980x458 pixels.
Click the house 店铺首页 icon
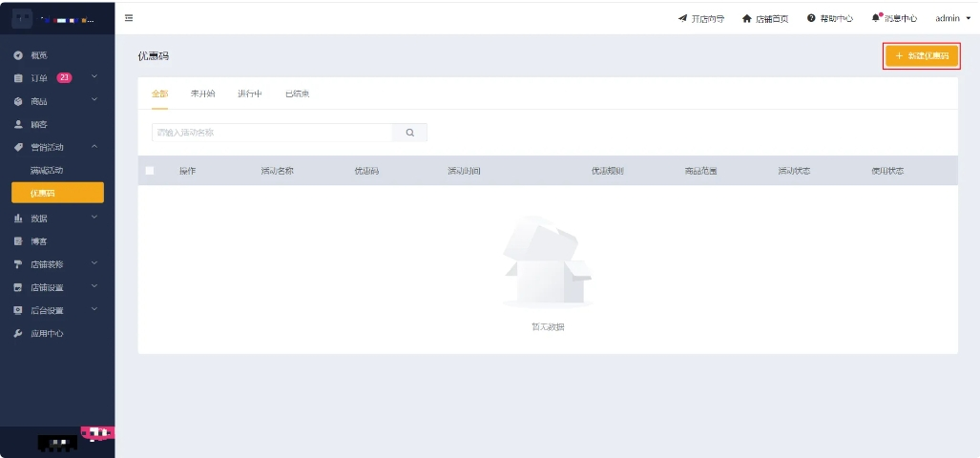(746, 18)
